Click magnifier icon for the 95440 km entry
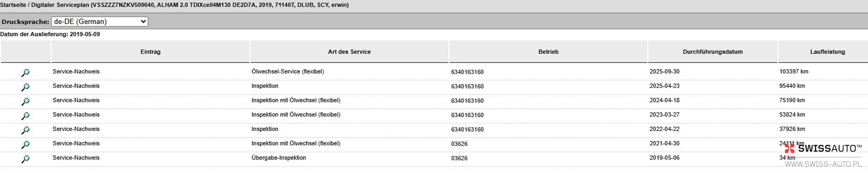This screenshot has width=868, height=173. 25,87
